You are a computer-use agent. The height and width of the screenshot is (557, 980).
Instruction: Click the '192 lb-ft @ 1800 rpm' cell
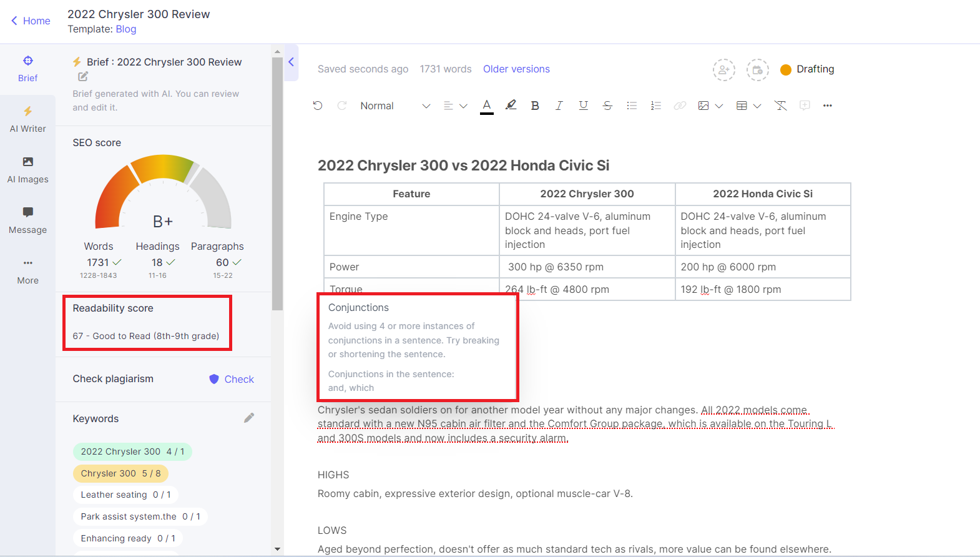(x=763, y=289)
